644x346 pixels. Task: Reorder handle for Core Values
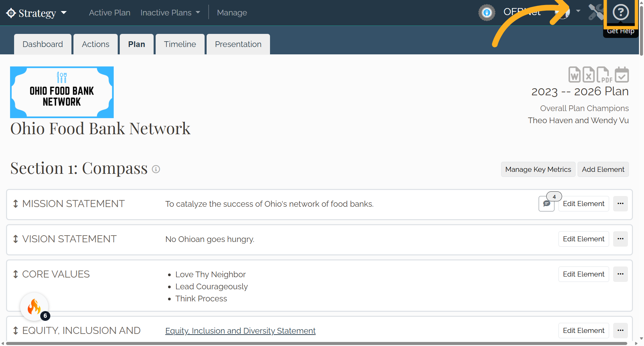pyautogui.click(x=15, y=274)
